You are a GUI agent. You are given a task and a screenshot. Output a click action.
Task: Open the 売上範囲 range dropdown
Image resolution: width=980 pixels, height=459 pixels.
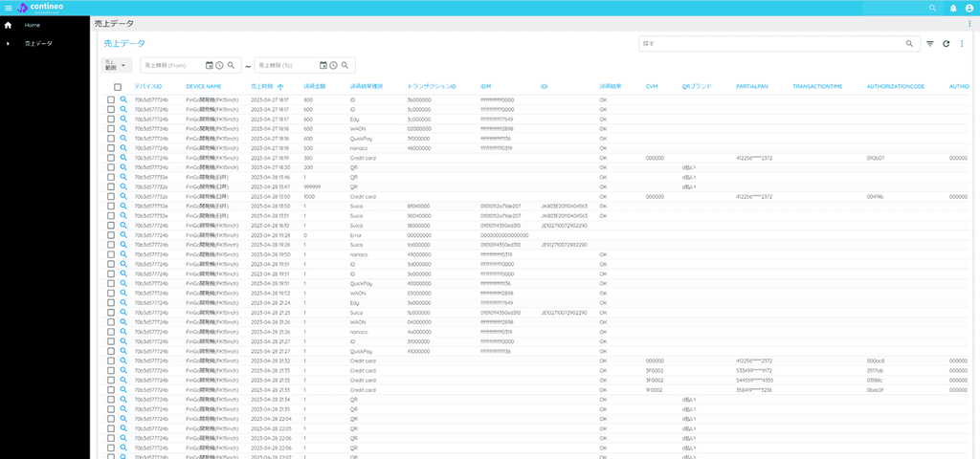(116, 65)
